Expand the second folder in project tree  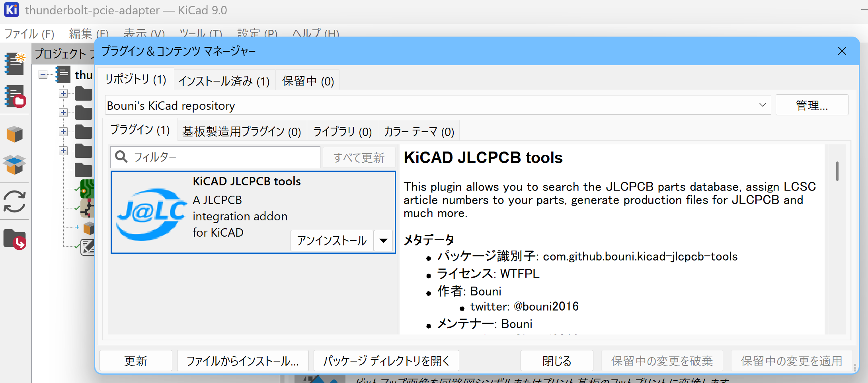pyautogui.click(x=63, y=113)
